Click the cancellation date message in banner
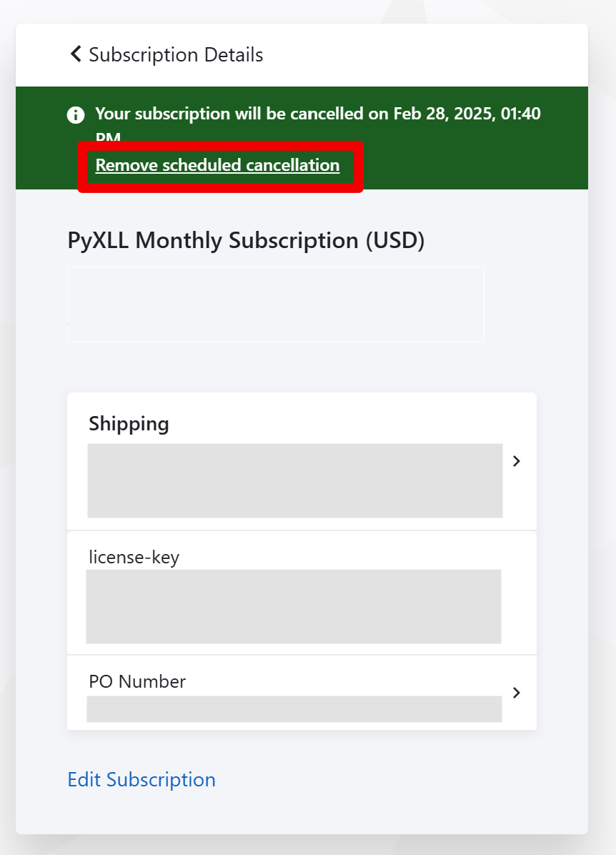The height and width of the screenshot is (855, 616). point(318,123)
